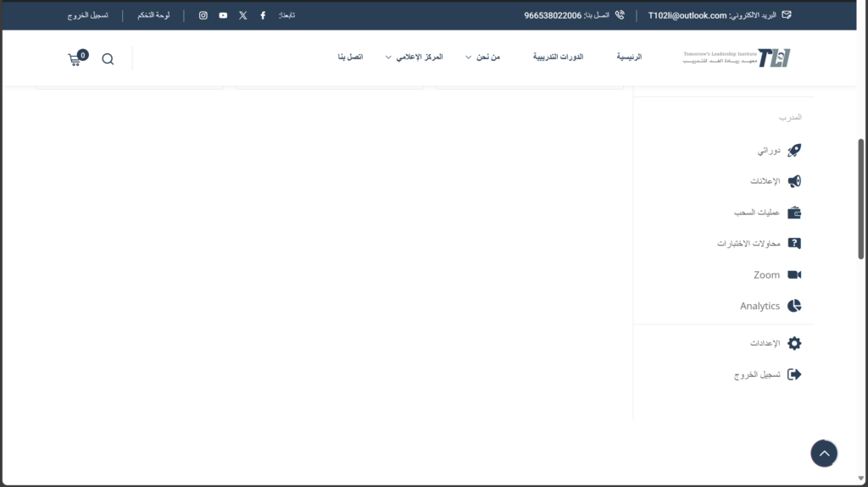Go to الرئيسية home menu item
The image size is (868, 487).
point(629,57)
